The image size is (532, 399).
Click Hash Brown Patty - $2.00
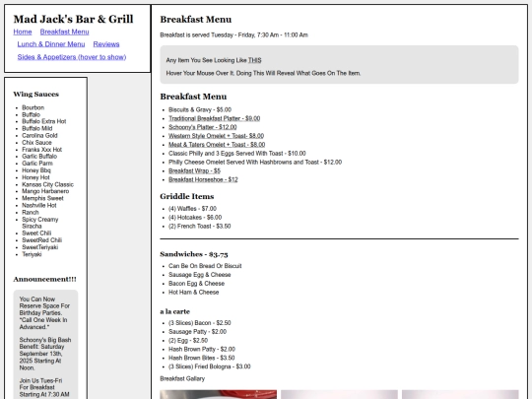click(x=202, y=349)
